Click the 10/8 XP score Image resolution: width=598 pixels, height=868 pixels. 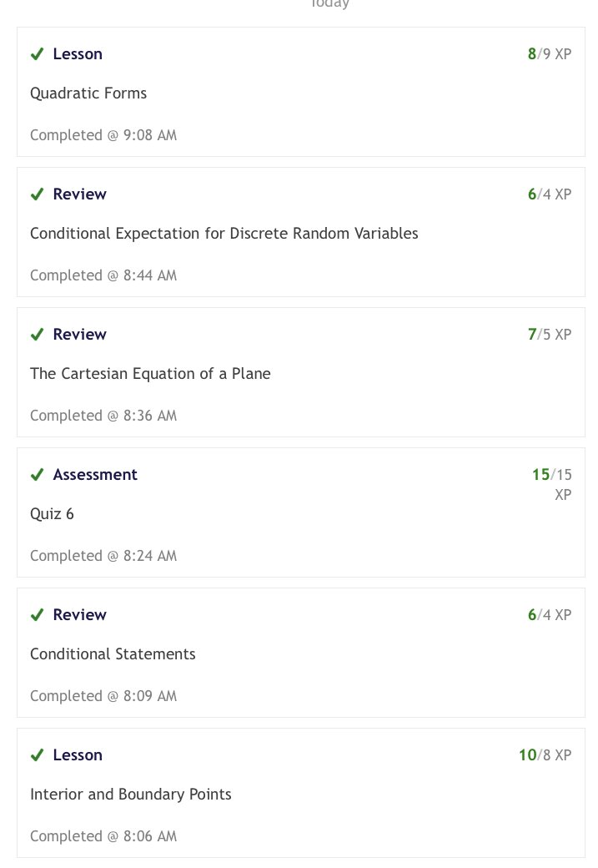coord(545,755)
